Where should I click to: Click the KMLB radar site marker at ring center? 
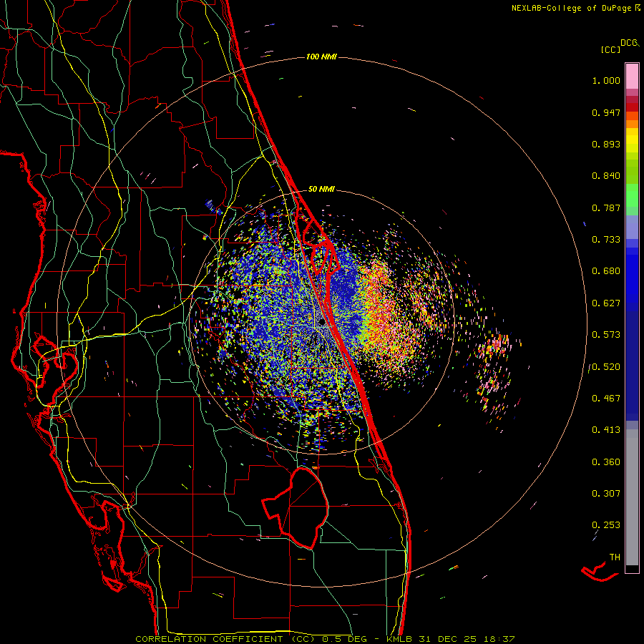pos(322,323)
